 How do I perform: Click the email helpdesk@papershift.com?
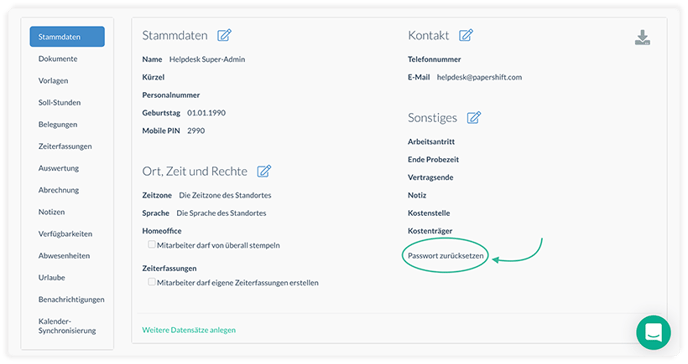[x=479, y=77]
